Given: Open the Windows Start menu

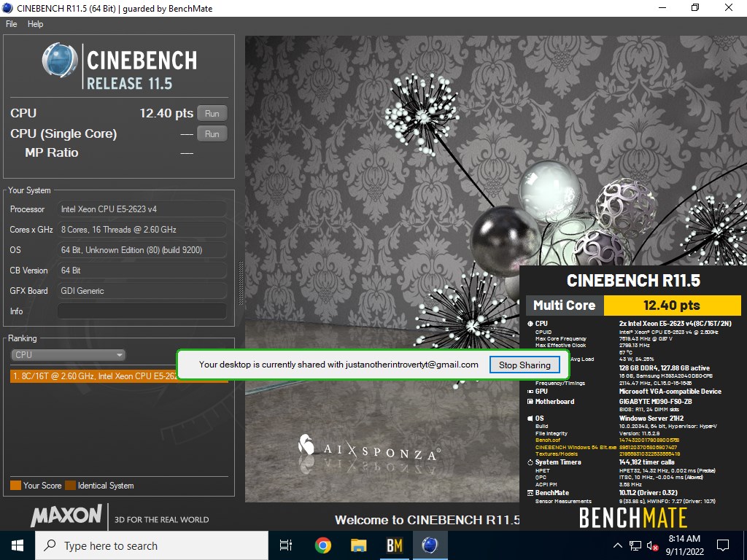Looking at the screenshot, I should coord(18,545).
